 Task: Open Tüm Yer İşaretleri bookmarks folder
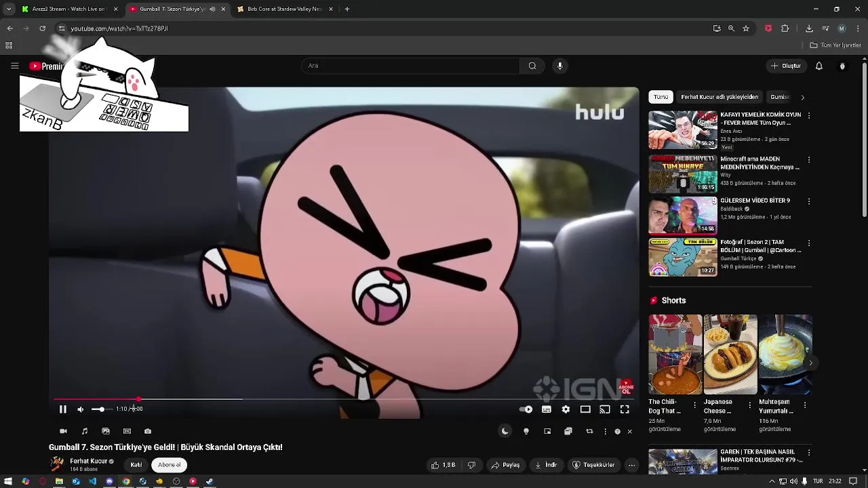tap(835, 45)
